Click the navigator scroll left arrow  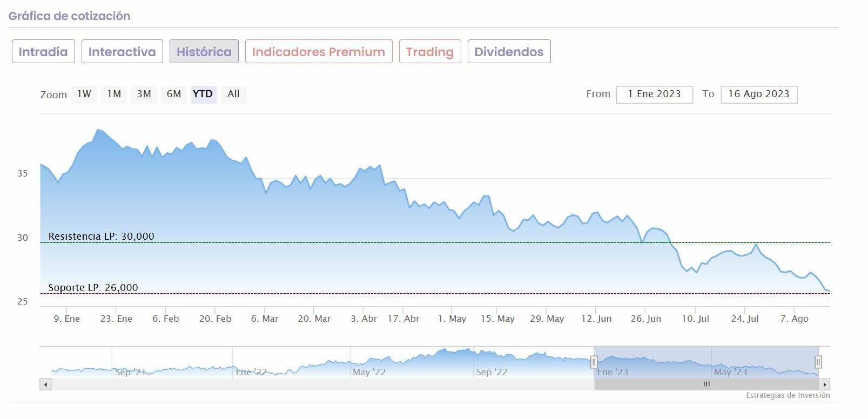(45, 384)
